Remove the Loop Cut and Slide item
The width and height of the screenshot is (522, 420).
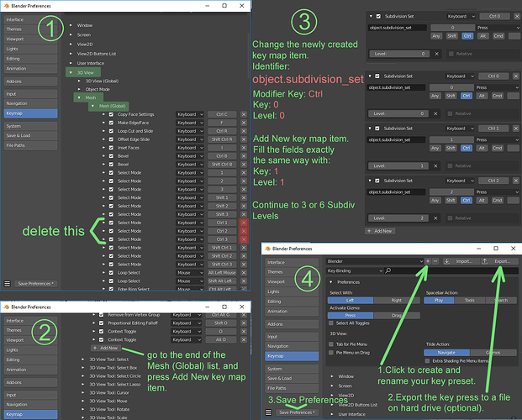pos(244,131)
